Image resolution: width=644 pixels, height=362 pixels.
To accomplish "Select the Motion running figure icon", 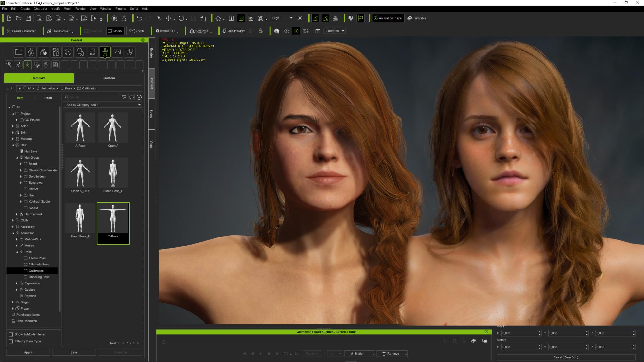I will coord(18,65).
